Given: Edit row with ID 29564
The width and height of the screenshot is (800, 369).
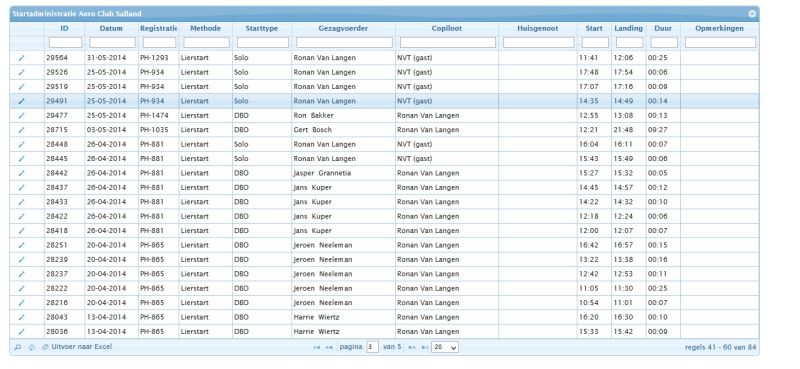Looking at the screenshot, I should tap(21, 58).
